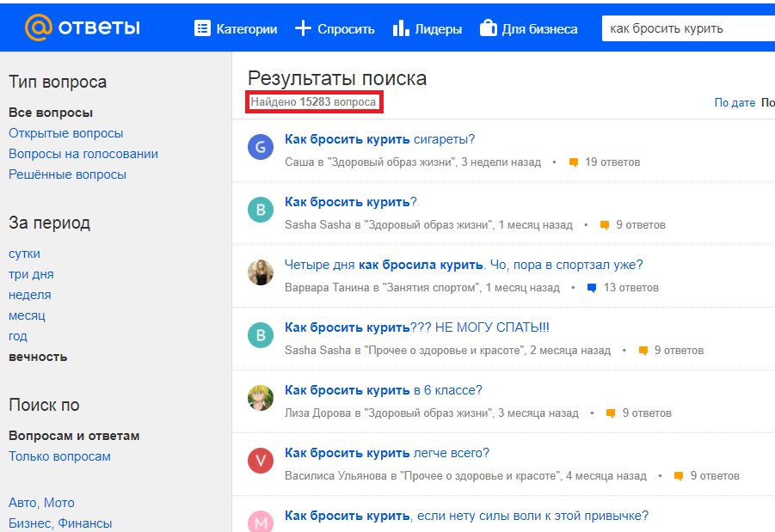Open question 'Как бросить курить сигареты?'
This screenshot has height=532, width=775.
coord(379,139)
